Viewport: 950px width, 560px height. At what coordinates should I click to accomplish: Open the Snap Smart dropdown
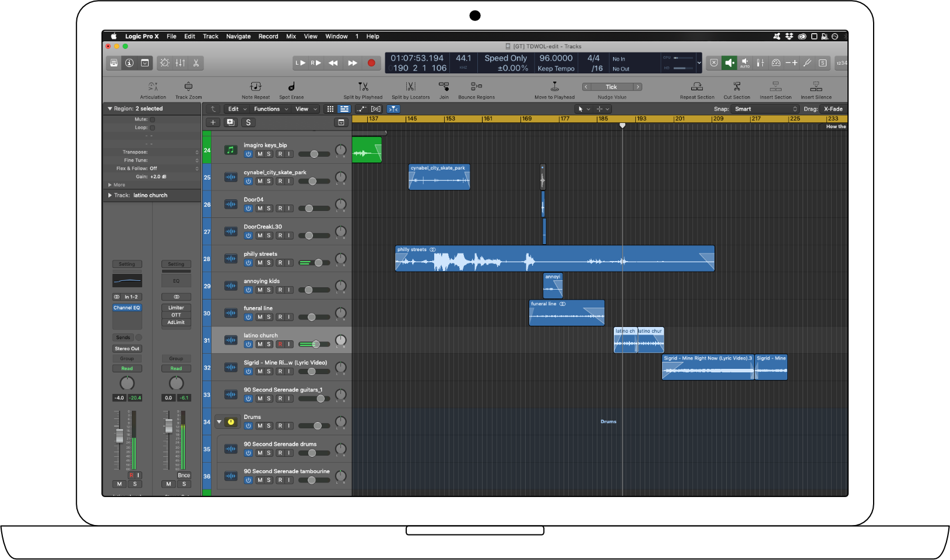[x=766, y=109]
